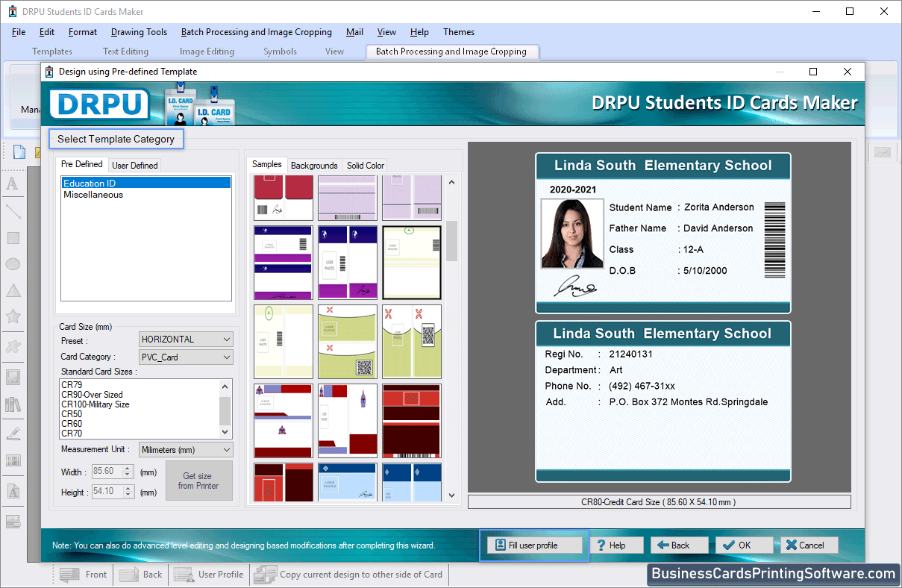902x588 pixels.
Task: Select Education ID category
Action: (x=146, y=184)
